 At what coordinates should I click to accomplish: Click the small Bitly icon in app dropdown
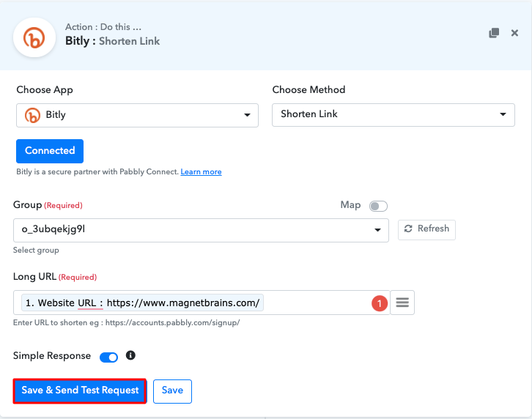pyautogui.click(x=32, y=115)
